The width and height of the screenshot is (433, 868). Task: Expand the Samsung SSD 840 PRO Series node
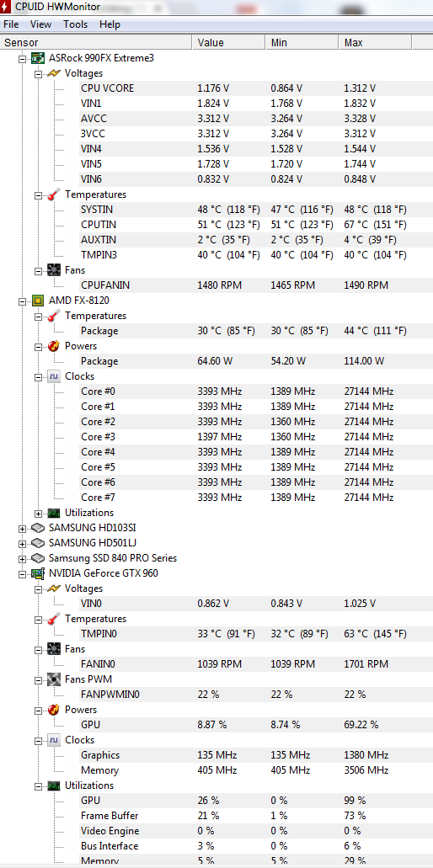[x=22, y=558]
